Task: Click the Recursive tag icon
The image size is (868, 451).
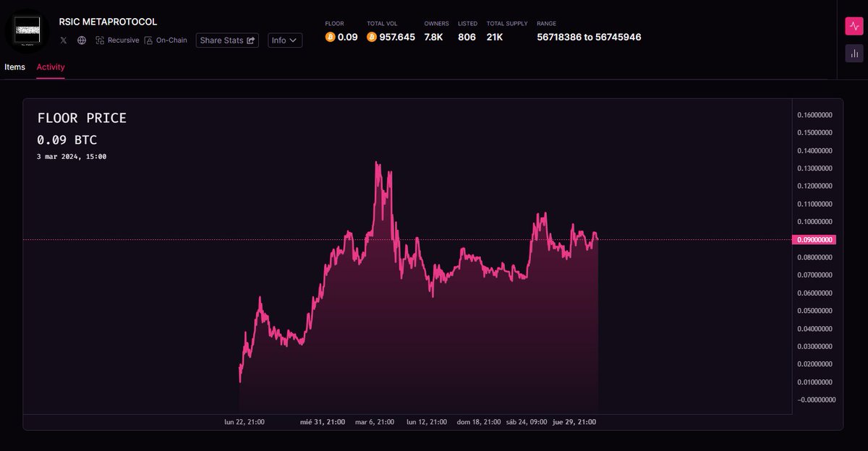Action: click(x=100, y=40)
